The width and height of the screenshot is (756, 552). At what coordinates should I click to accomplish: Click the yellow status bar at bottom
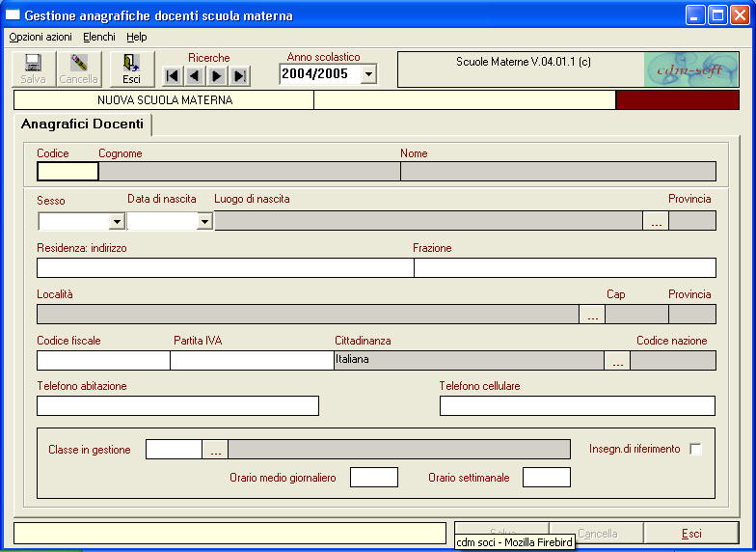pyautogui.click(x=229, y=533)
